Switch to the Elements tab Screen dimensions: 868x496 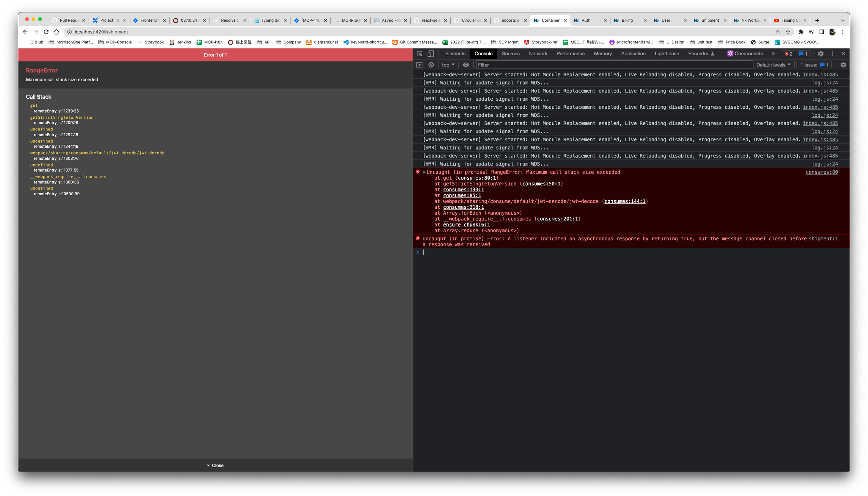pyautogui.click(x=455, y=54)
